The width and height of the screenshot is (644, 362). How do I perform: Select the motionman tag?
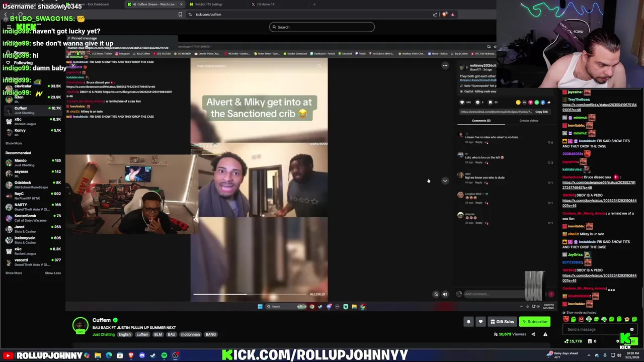(x=190, y=335)
